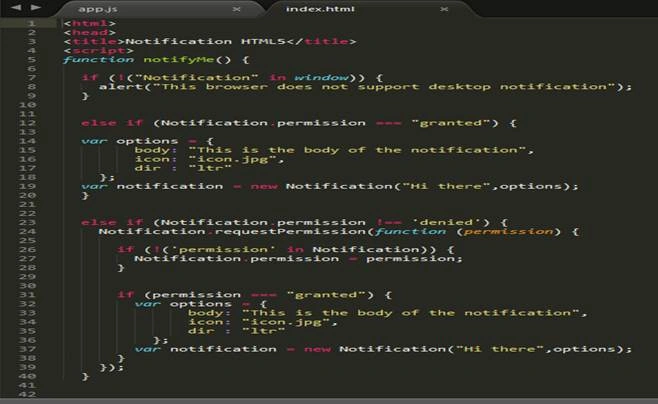Click 'var notification' on line 37

tap(206, 349)
